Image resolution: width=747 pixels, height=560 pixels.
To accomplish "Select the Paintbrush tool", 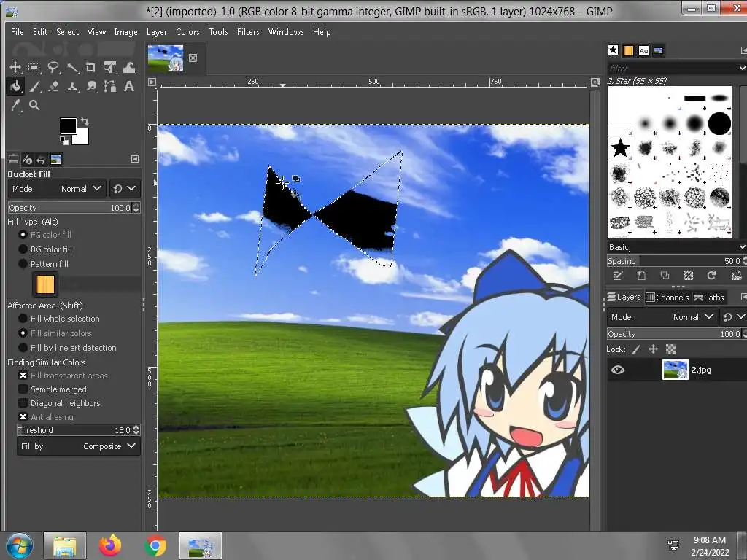I will (34, 86).
